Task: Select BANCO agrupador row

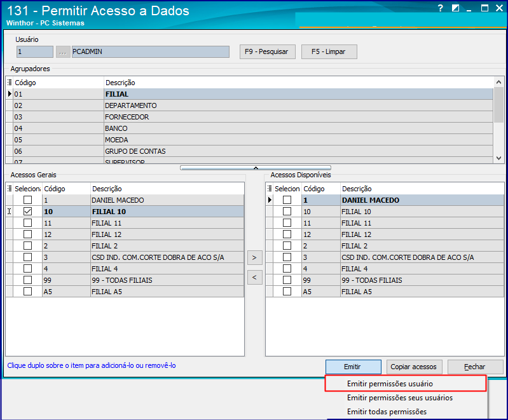Action: coord(249,128)
